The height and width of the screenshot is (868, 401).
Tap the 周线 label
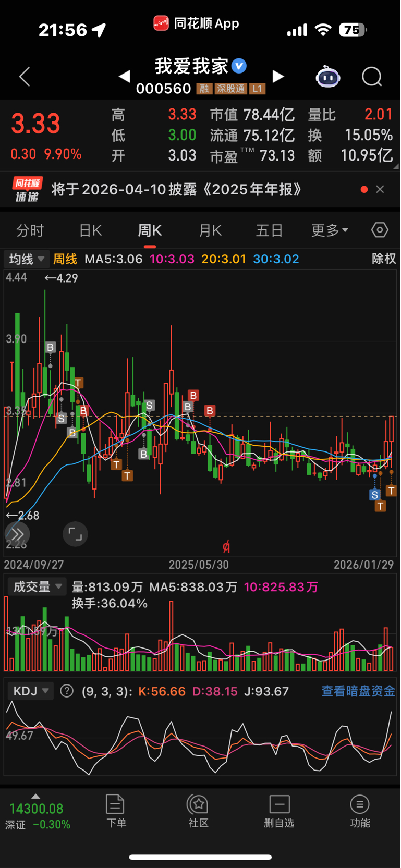pos(65,259)
